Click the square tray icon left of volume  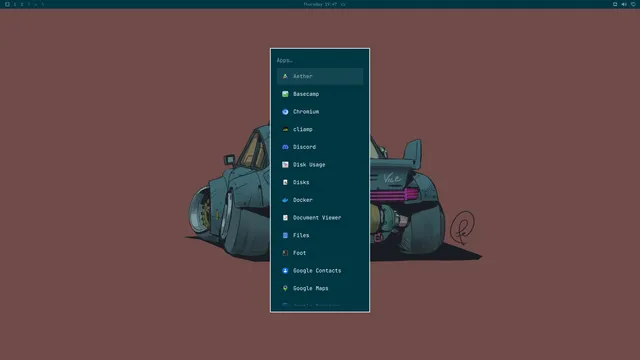tap(615, 4)
